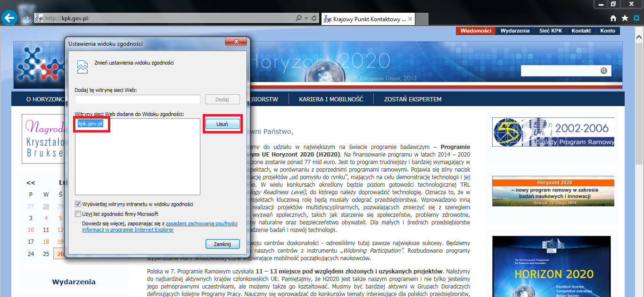Select kpk.gov.pl in the compatibility list

coord(90,124)
